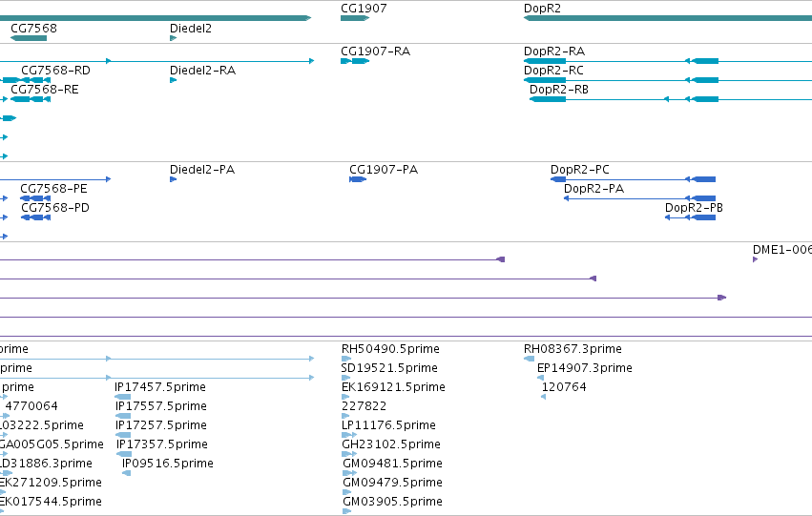This screenshot has width=812, height=516.
Task: Select EST label ending K017544.5prime
Action: point(51,502)
